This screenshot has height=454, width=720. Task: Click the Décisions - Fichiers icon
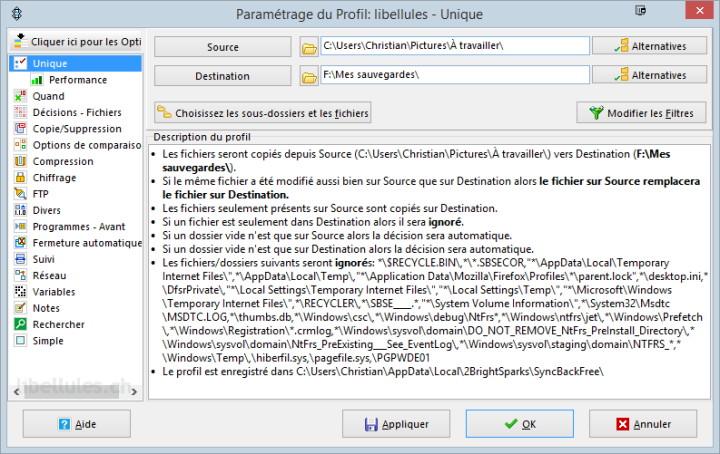point(21,112)
